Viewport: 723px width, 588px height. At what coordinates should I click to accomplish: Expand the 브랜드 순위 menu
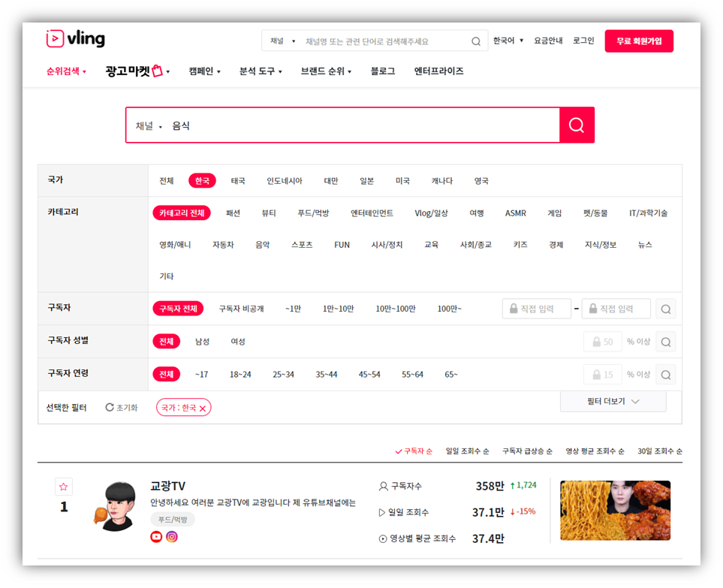point(326,71)
